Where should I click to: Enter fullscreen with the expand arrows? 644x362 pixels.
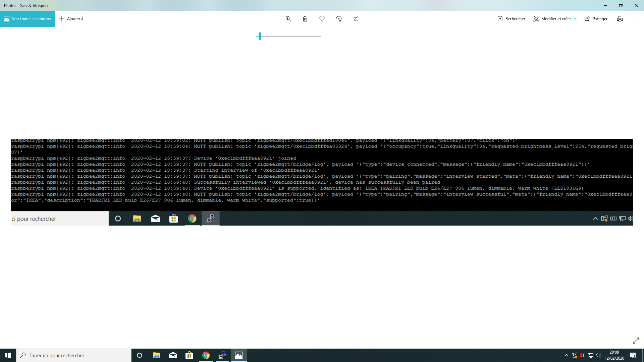tap(636, 341)
